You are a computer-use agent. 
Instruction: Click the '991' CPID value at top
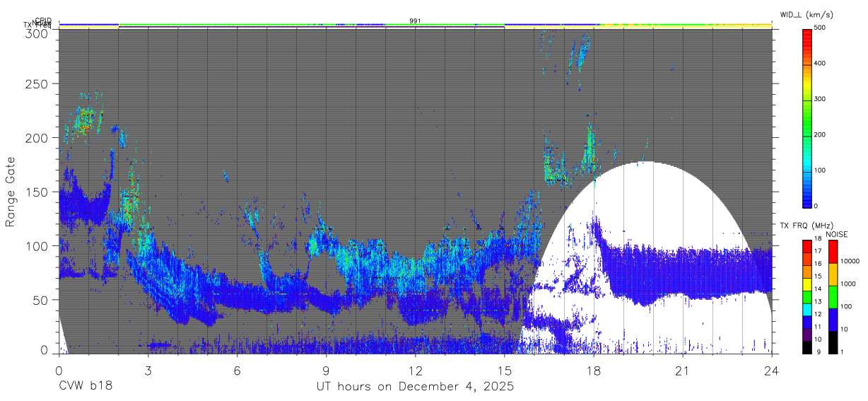point(415,21)
